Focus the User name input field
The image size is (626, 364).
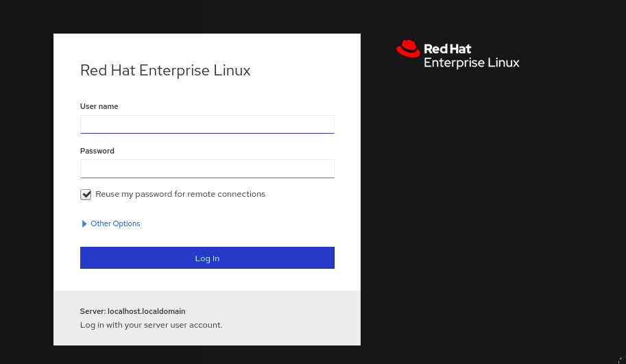tap(207, 124)
